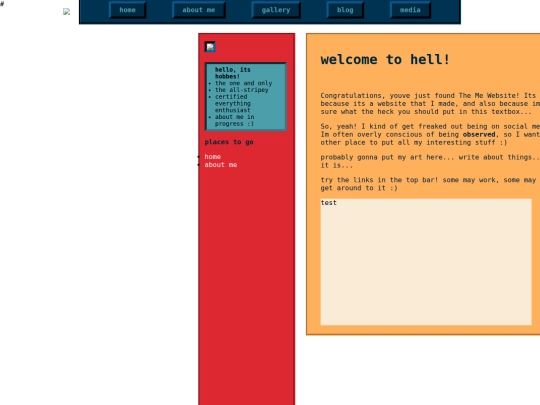Open the home button in top navigation bar
This screenshot has height=405, width=540.
tap(127, 10)
